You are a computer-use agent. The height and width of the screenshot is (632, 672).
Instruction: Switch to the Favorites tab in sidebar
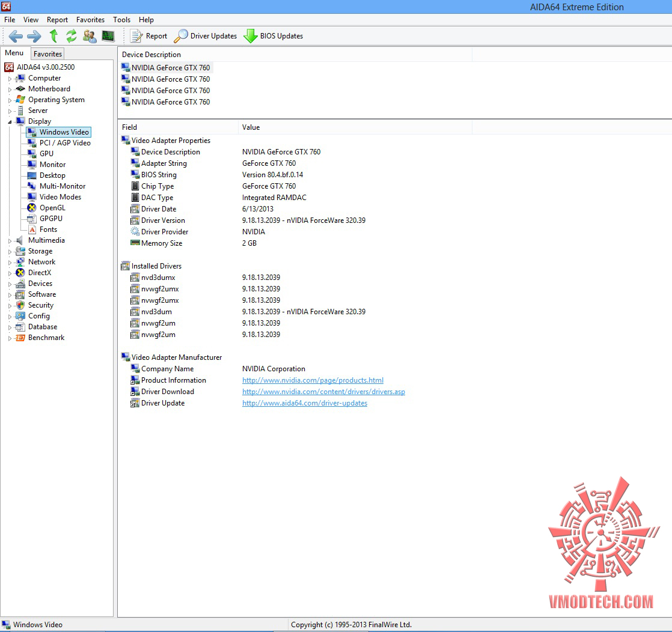47,53
